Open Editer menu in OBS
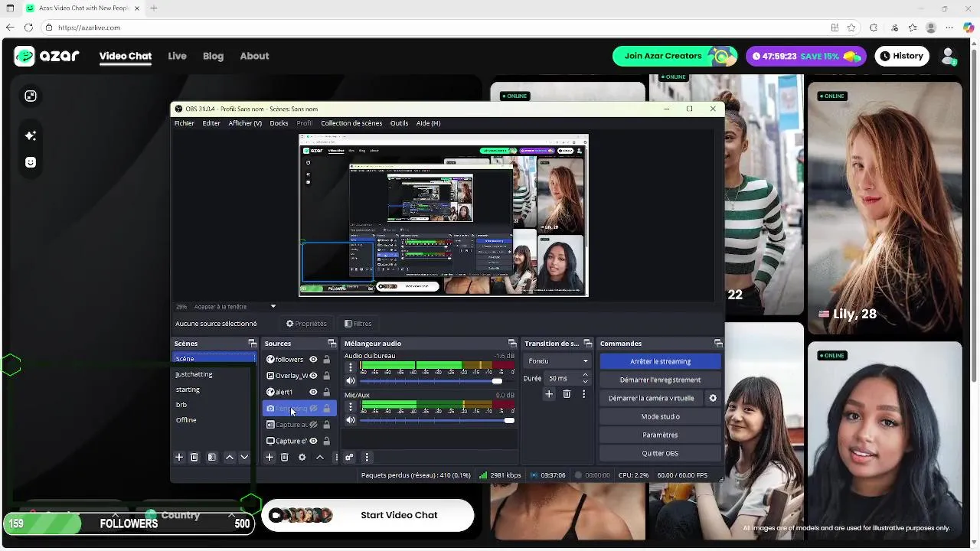This screenshot has height=551, width=980. [x=211, y=123]
